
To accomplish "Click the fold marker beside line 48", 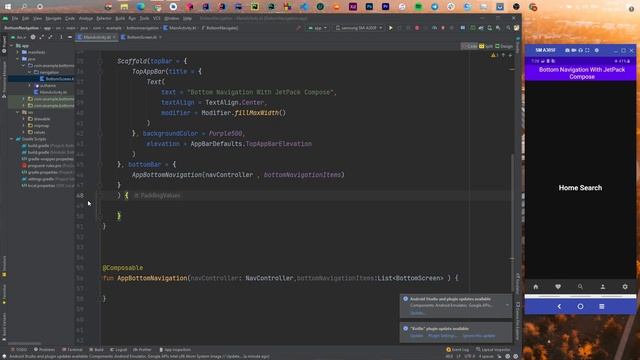I will tap(99, 196).
